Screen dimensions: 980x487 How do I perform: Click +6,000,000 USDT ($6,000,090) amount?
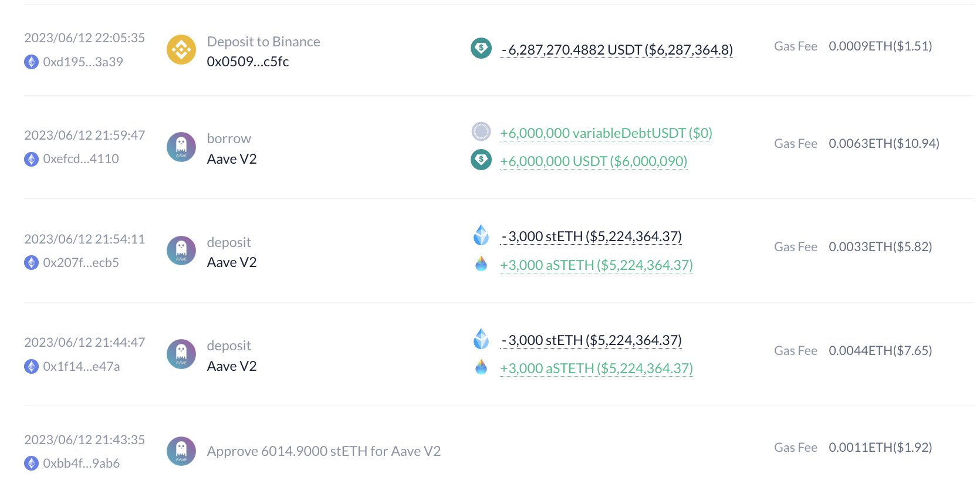tap(593, 161)
